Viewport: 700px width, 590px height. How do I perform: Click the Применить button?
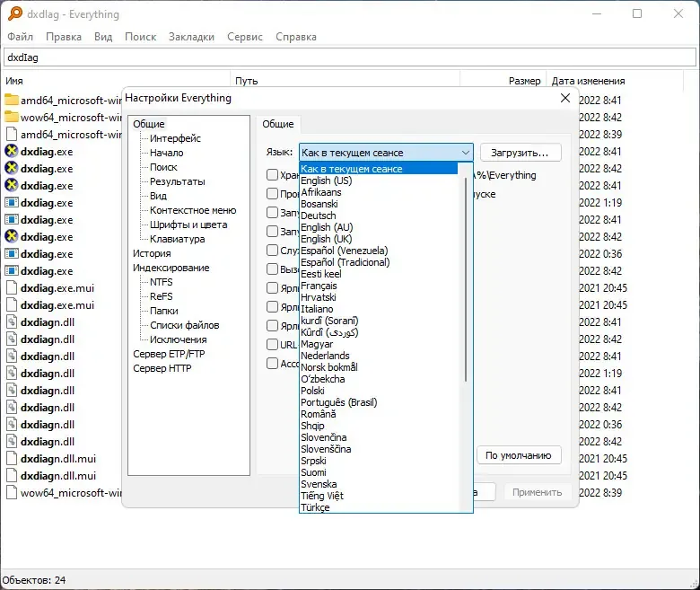(537, 492)
